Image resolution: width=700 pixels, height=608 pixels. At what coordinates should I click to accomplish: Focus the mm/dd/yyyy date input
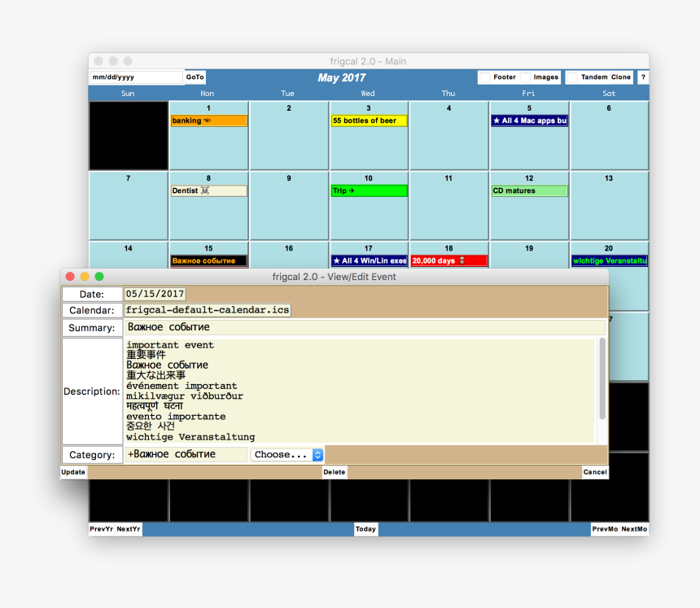click(136, 77)
